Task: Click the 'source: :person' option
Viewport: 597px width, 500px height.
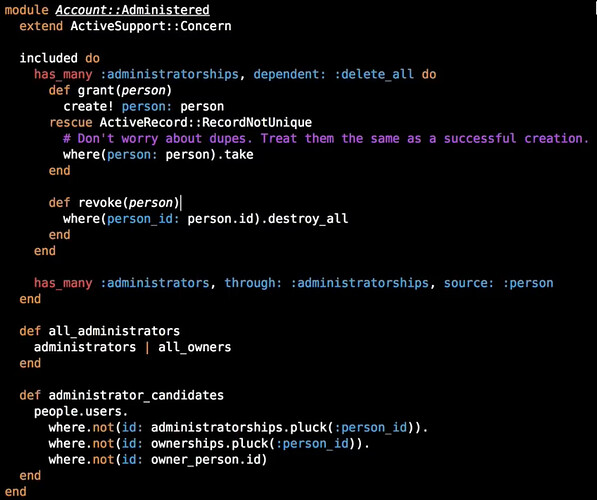Action: pyautogui.click(x=498, y=283)
